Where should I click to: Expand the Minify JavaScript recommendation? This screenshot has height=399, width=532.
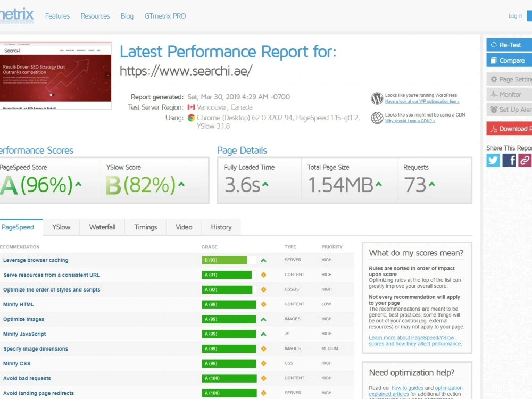24,334
